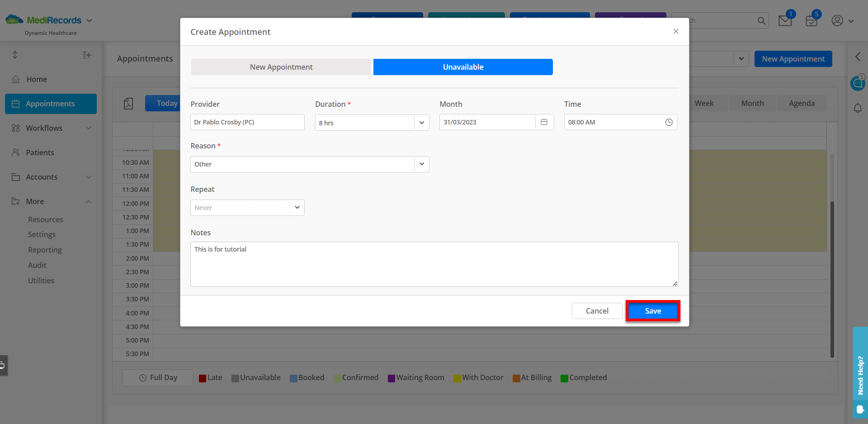This screenshot has width=868, height=424.
Task: Click the search magnifier icon
Action: tap(761, 21)
